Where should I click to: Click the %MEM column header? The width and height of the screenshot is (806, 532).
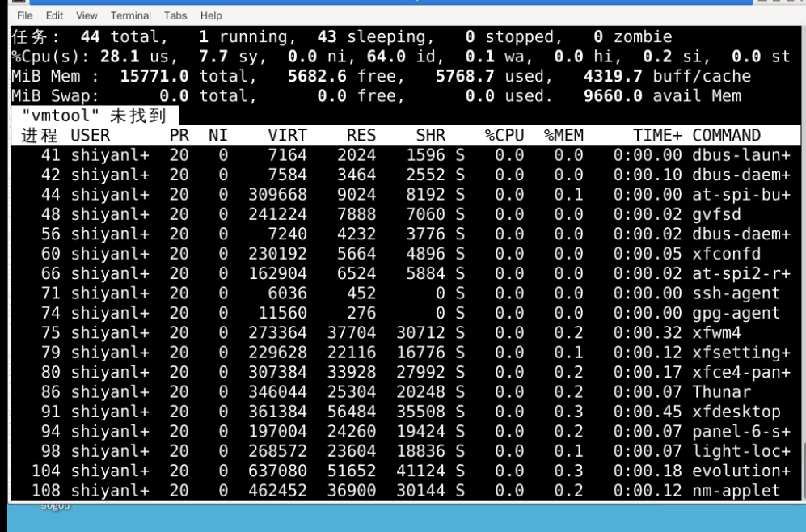click(563, 135)
